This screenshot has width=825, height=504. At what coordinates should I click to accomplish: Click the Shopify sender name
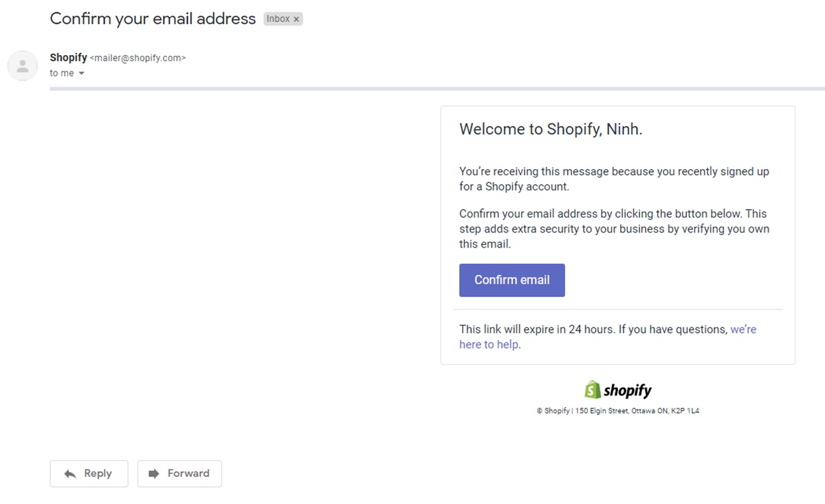coord(68,58)
